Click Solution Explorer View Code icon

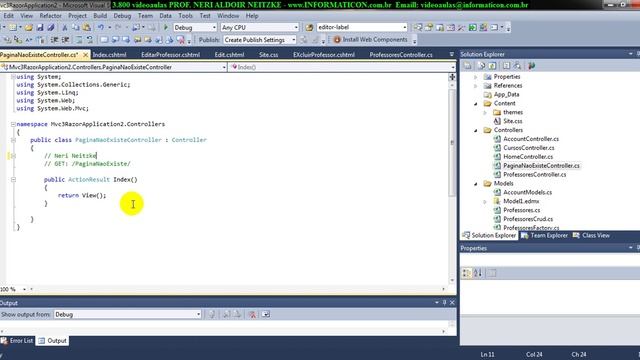506,66
